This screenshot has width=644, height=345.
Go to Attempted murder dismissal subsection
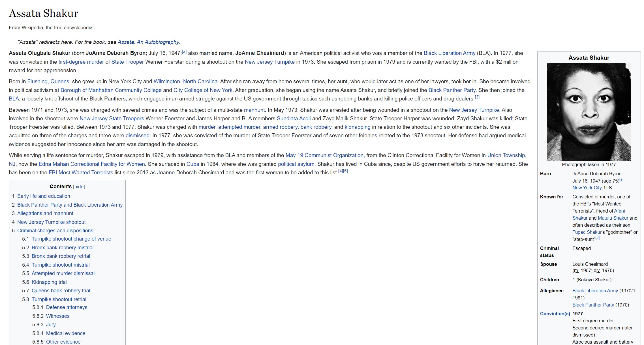(x=63, y=273)
